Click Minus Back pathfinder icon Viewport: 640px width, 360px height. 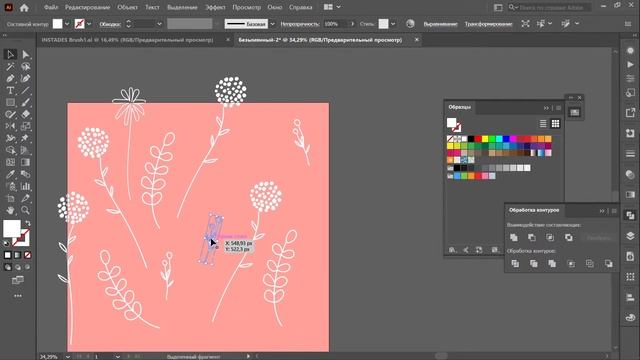609,264
